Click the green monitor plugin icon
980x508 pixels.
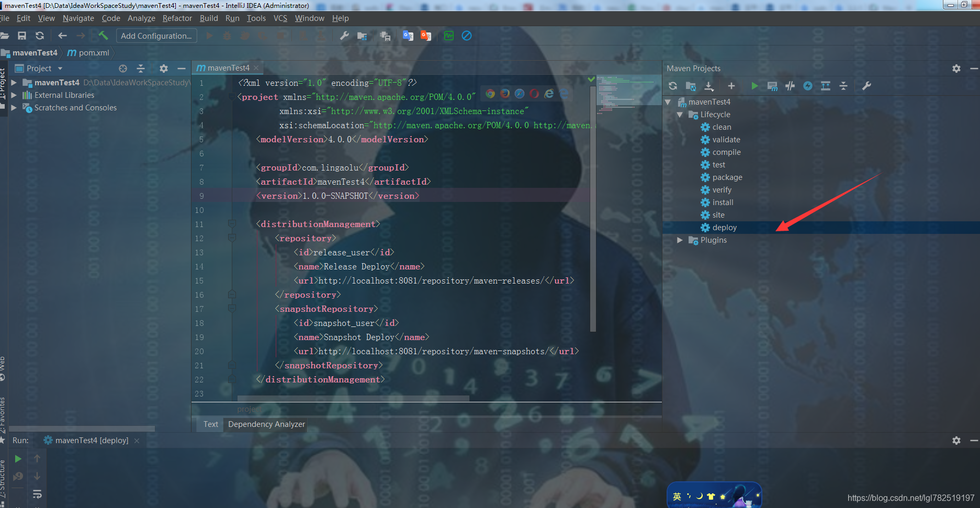click(x=449, y=36)
